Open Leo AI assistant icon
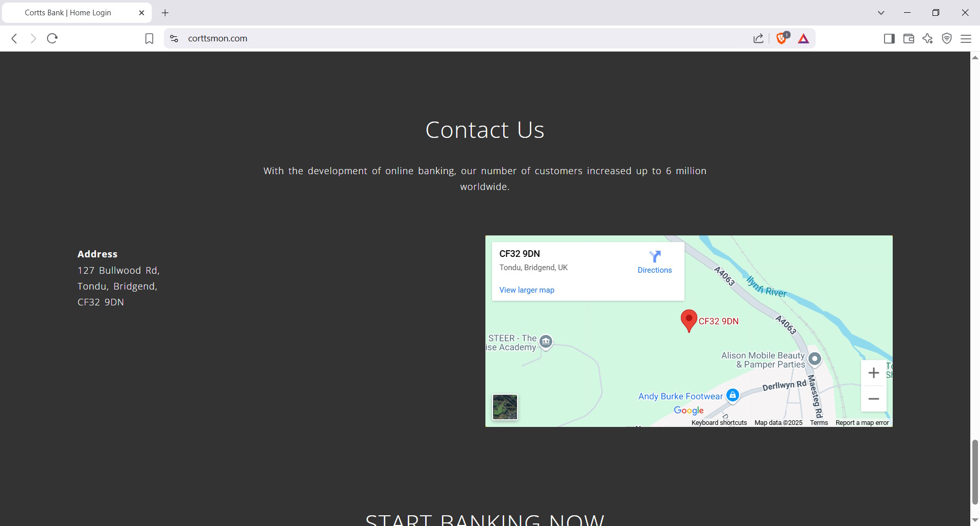Image resolution: width=980 pixels, height=526 pixels. click(927, 39)
